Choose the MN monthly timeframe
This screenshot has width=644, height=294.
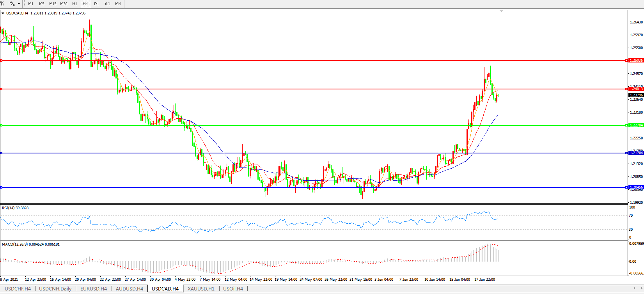point(118,4)
